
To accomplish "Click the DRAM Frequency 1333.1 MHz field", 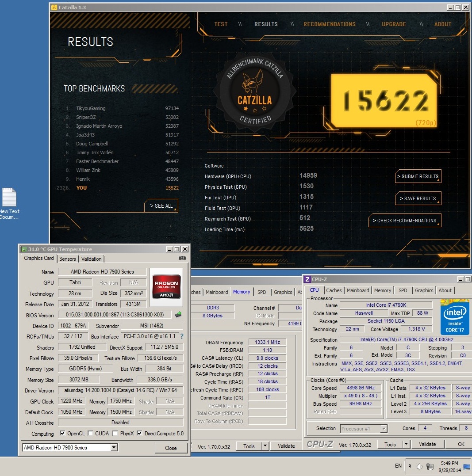I will (x=267, y=342).
